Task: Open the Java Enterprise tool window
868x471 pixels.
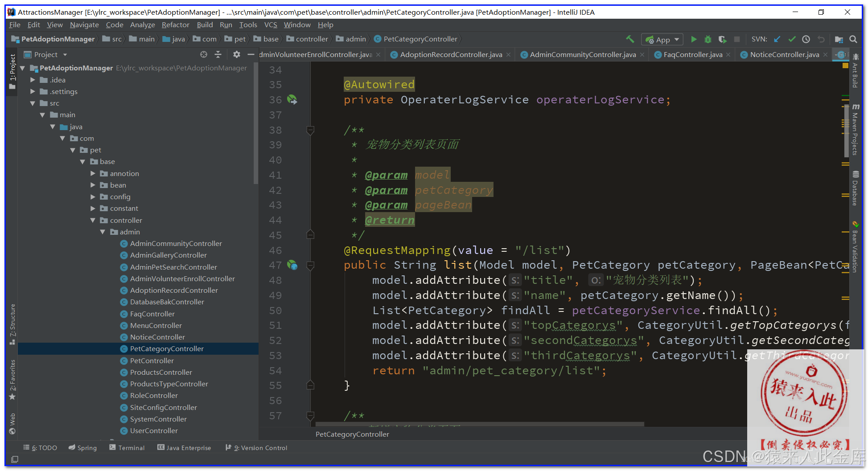Action: tap(184, 448)
